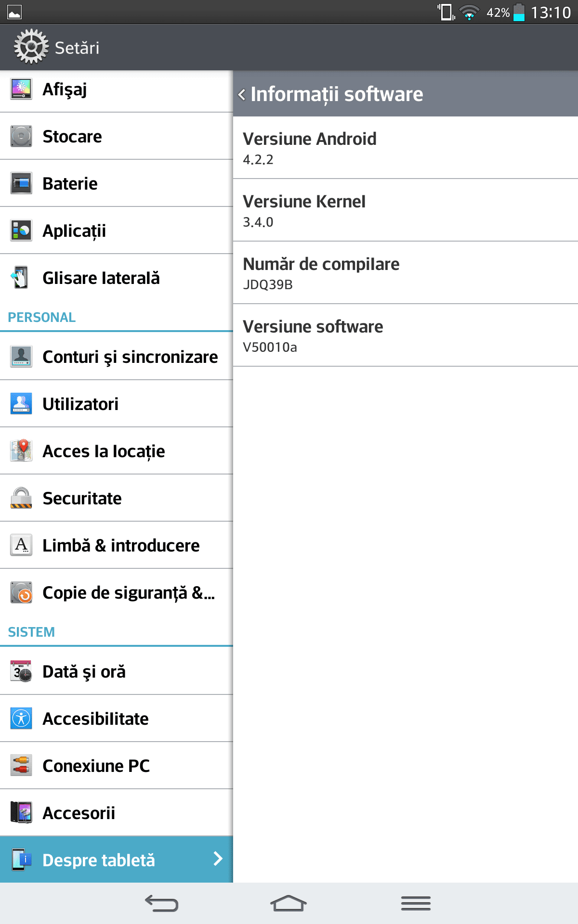Image resolution: width=578 pixels, height=924 pixels.
Task: Open Conturi şi sincronizare settings
Action: coord(117,357)
